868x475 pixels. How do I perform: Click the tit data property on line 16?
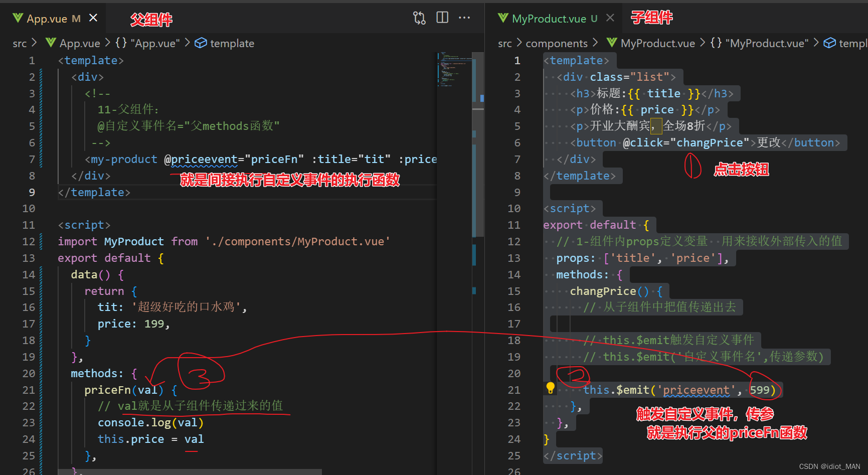(107, 307)
